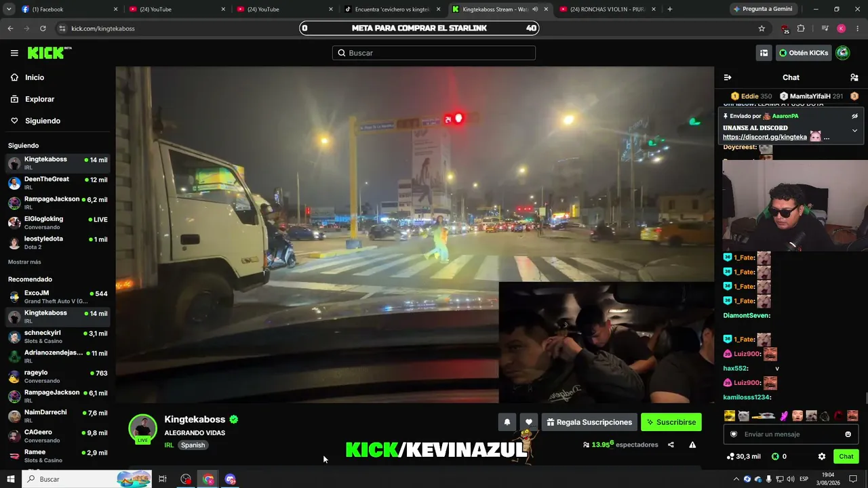Click the green Suscribirse button
Image resolution: width=868 pixels, height=488 pixels.
click(x=671, y=422)
